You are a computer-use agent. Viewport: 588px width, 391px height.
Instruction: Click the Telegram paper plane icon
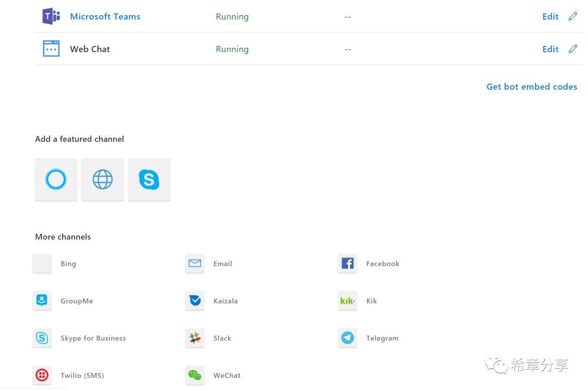347,338
